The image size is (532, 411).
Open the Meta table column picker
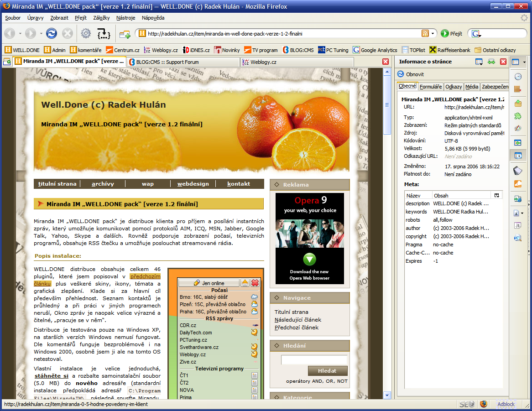(497, 195)
